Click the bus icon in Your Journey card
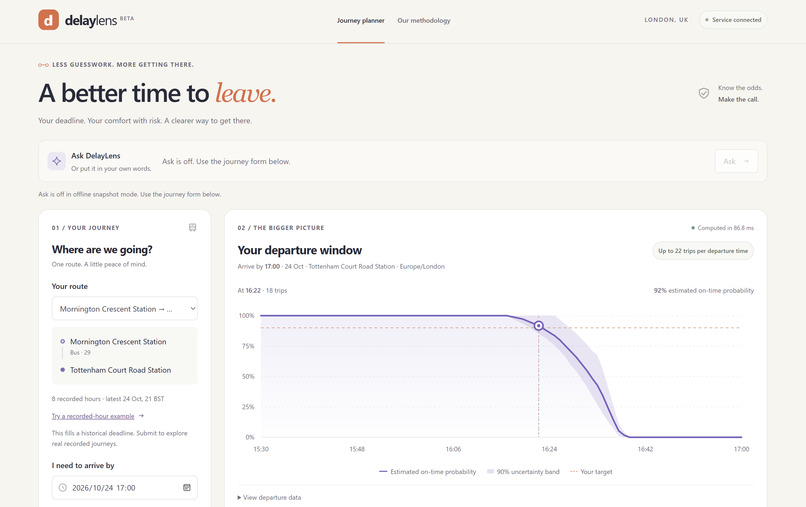This screenshot has width=806, height=507. (x=192, y=227)
